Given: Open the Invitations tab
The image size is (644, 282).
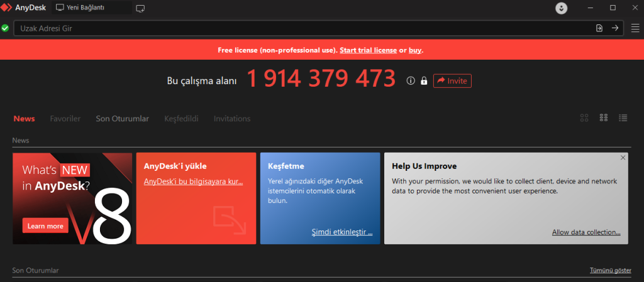Looking at the screenshot, I should click(232, 119).
